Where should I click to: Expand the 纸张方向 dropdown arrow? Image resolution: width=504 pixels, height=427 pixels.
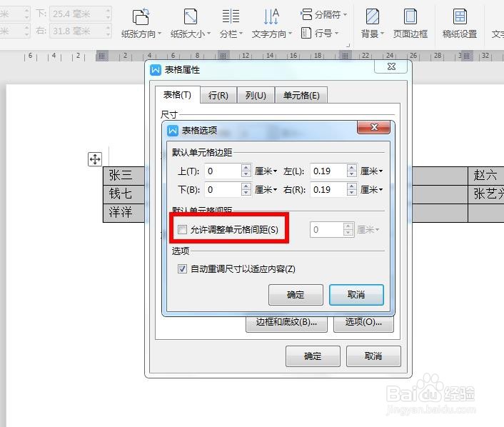pos(159,34)
